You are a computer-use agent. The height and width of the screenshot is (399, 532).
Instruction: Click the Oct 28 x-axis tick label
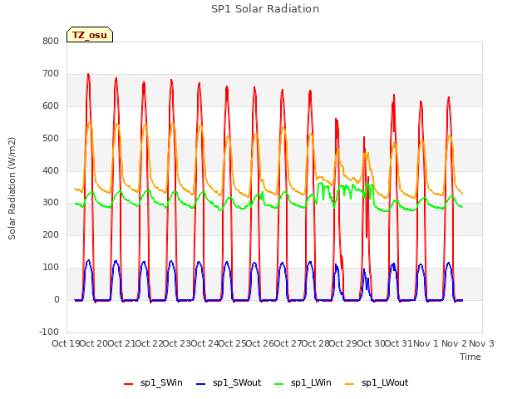point(316,343)
